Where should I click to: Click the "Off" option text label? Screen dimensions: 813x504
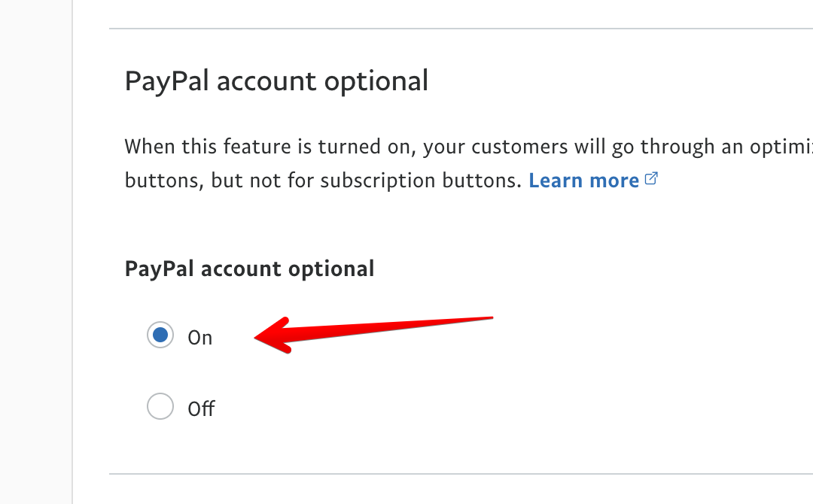[x=201, y=408]
